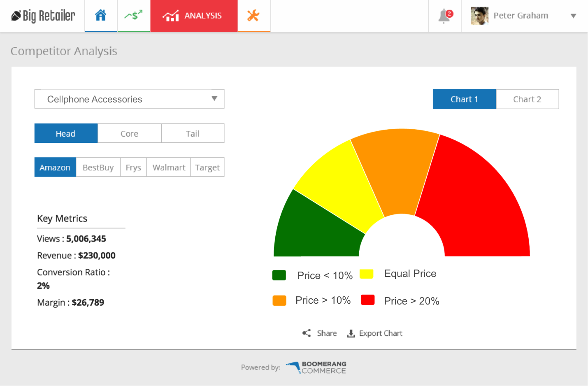Select the Core segment

click(129, 133)
